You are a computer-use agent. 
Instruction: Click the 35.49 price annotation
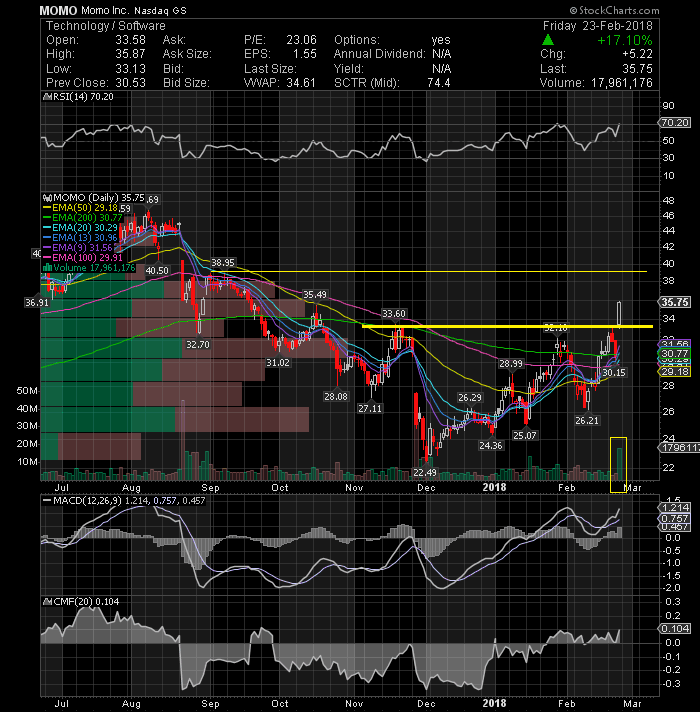click(x=315, y=295)
